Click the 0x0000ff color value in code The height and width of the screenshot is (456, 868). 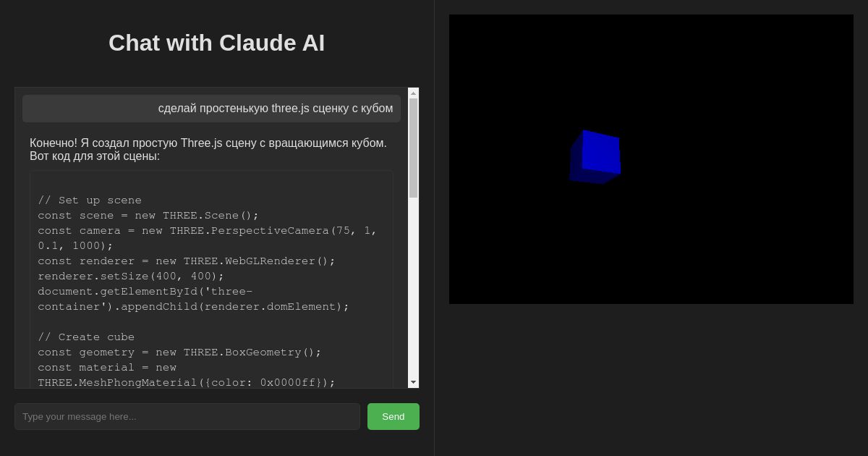click(x=285, y=382)
